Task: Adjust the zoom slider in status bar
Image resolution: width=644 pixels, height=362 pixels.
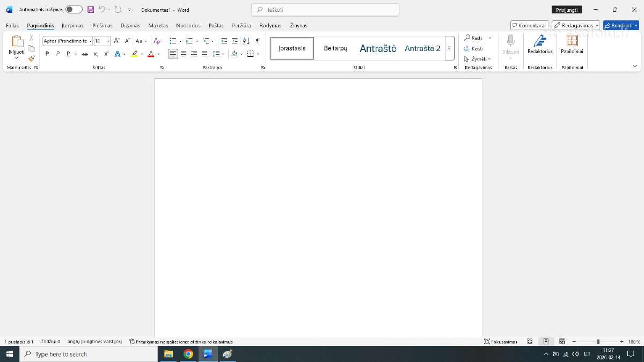Action: click(x=598, y=342)
